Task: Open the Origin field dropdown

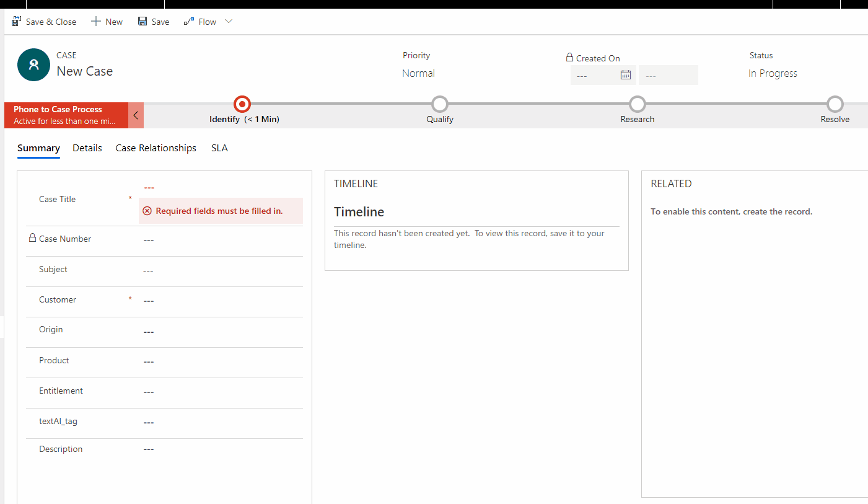Action: 221,332
